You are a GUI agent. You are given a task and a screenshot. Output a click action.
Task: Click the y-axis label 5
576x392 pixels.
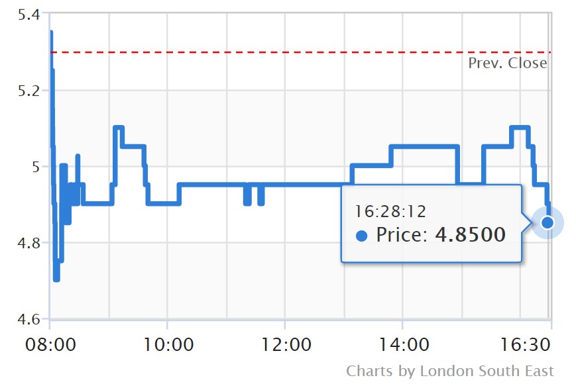tap(36, 166)
